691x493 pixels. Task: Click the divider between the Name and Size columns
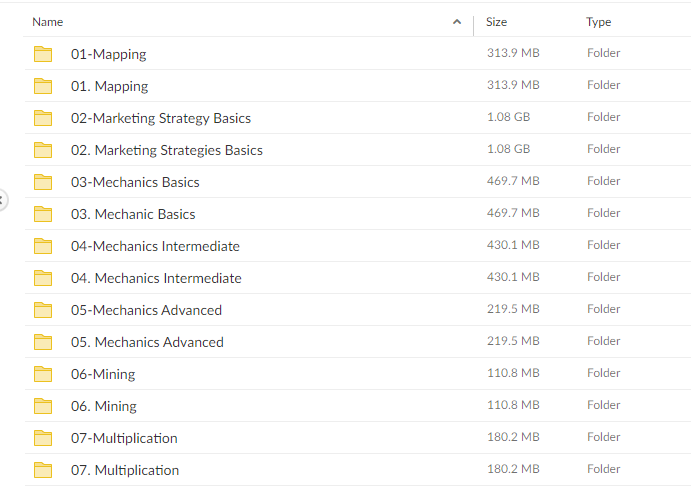point(474,26)
